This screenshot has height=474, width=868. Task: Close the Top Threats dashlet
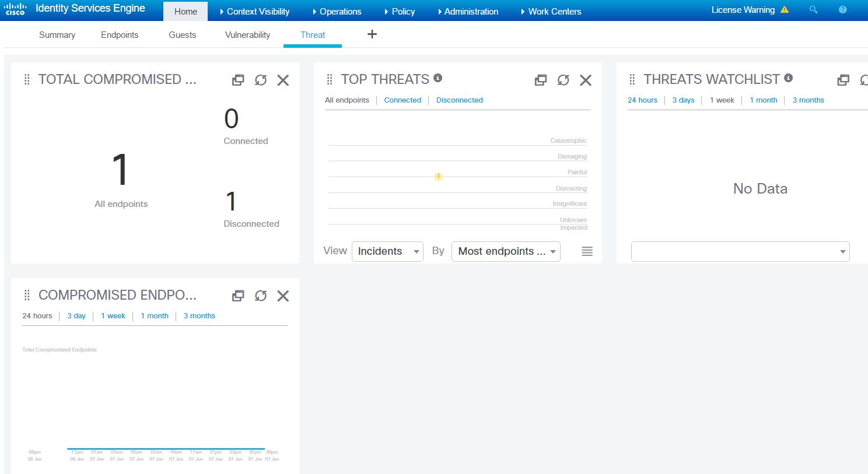586,80
